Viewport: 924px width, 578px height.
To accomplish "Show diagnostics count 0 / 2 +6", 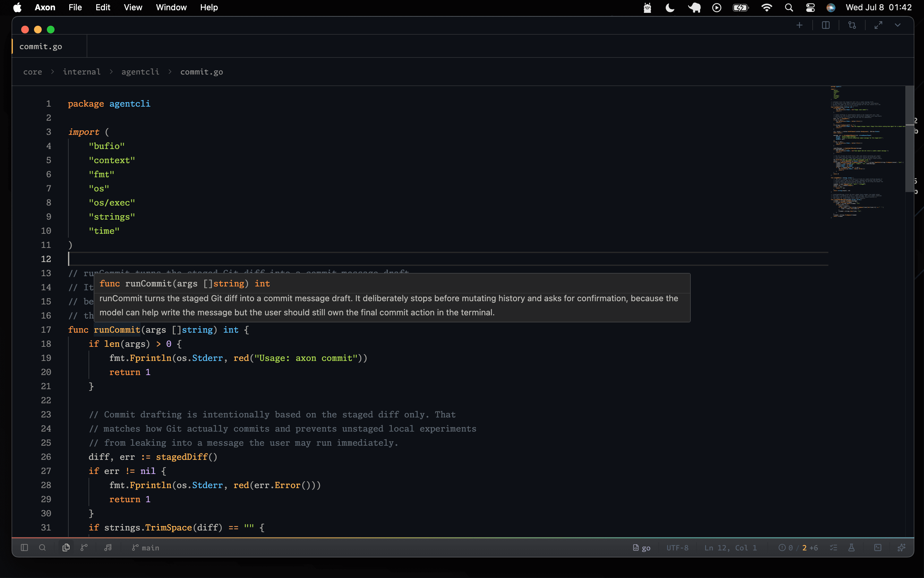I will tap(798, 547).
